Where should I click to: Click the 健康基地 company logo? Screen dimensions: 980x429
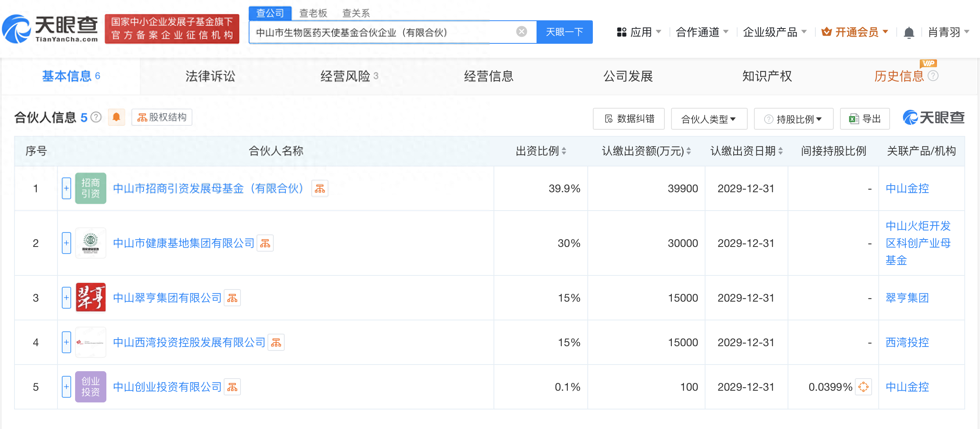pos(91,243)
